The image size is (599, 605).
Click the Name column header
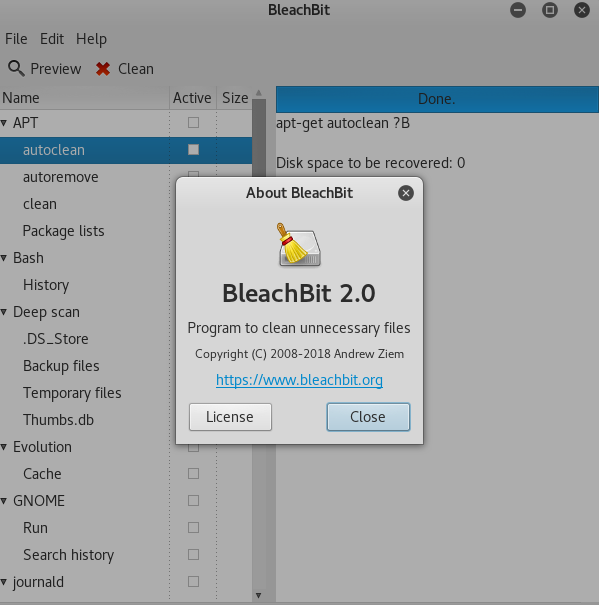(x=85, y=98)
